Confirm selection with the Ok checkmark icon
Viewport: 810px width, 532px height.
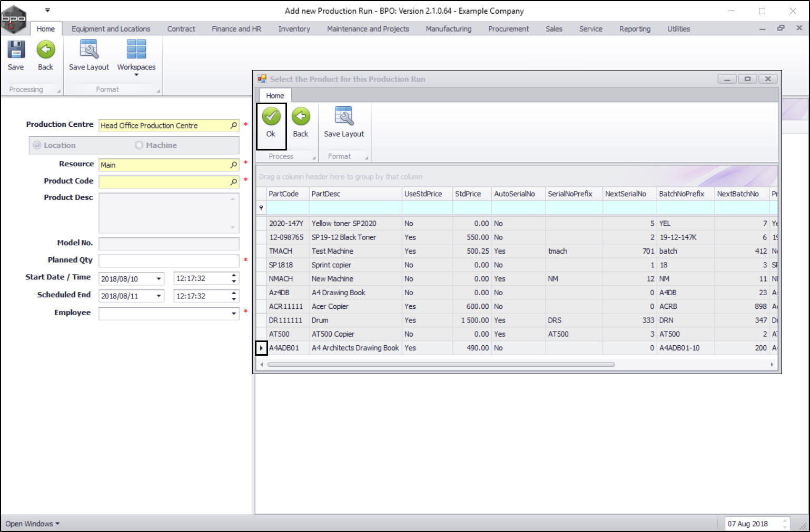(271, 116)
